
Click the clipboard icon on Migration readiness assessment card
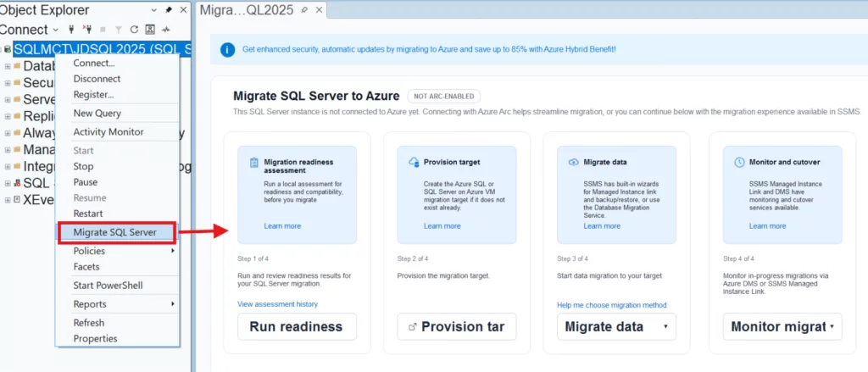point(253,163)
